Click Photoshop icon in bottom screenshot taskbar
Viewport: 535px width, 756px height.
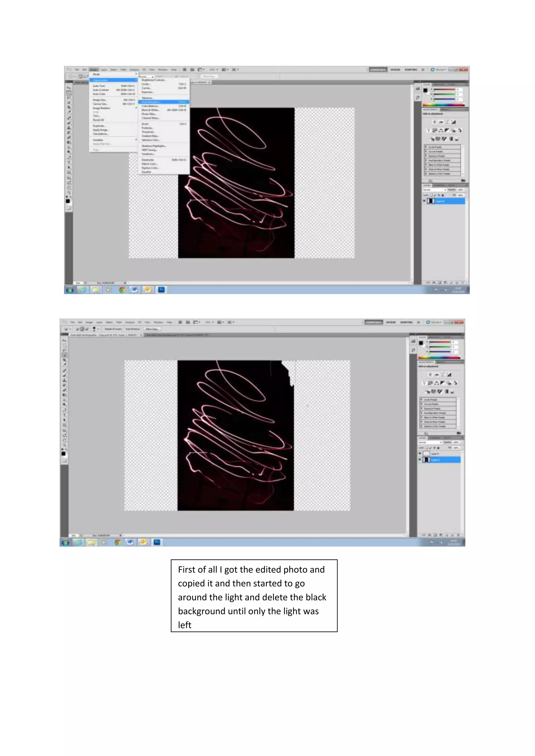[157, 542]
